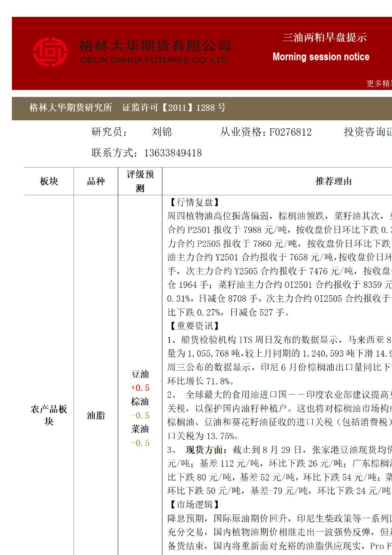Click the English name GELIN DAHUA FUTURES CO.,LTD

[x=154, y=60]
